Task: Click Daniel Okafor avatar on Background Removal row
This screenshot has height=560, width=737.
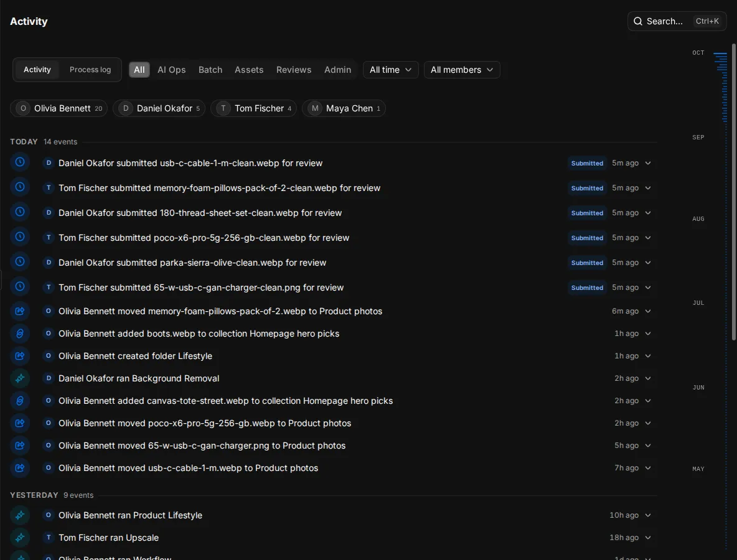Action: click(x=49, y=378)
